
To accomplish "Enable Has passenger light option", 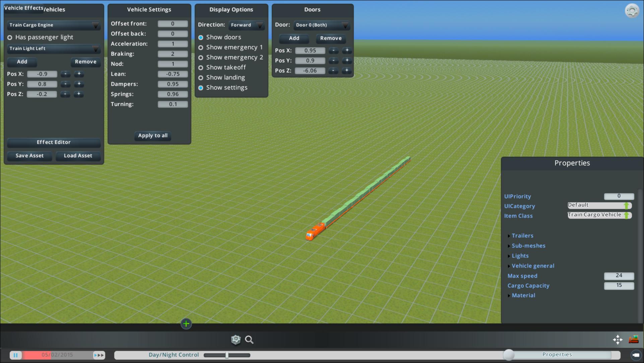I will pyautogui.click(x=10, y=38).
